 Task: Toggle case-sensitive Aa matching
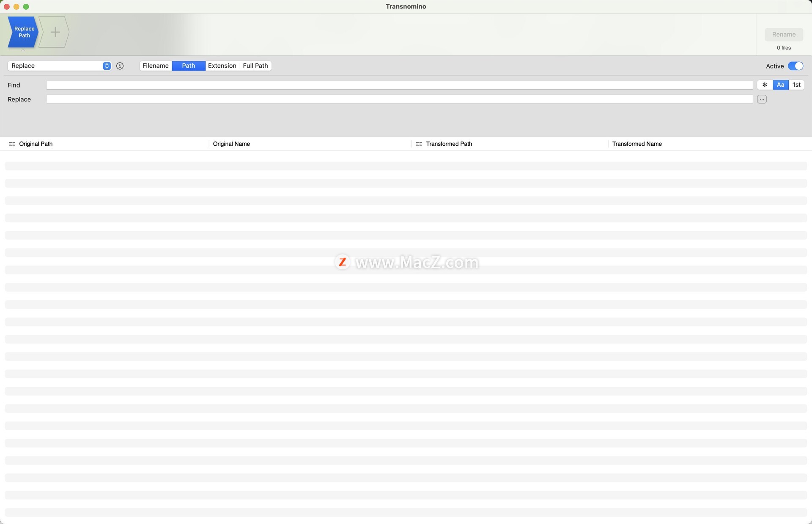781,85
